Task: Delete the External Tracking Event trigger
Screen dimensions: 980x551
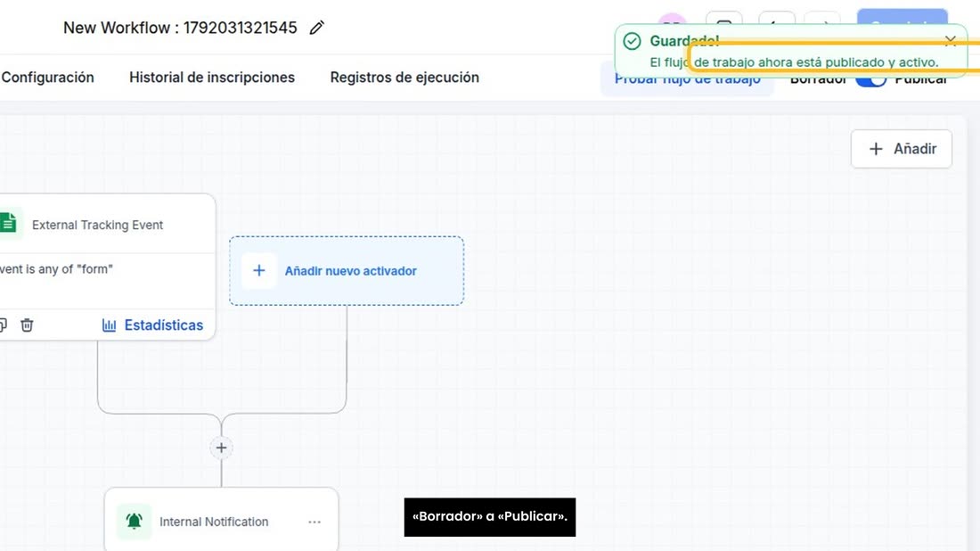Action: pyautogui.click(x=27, y=325)
